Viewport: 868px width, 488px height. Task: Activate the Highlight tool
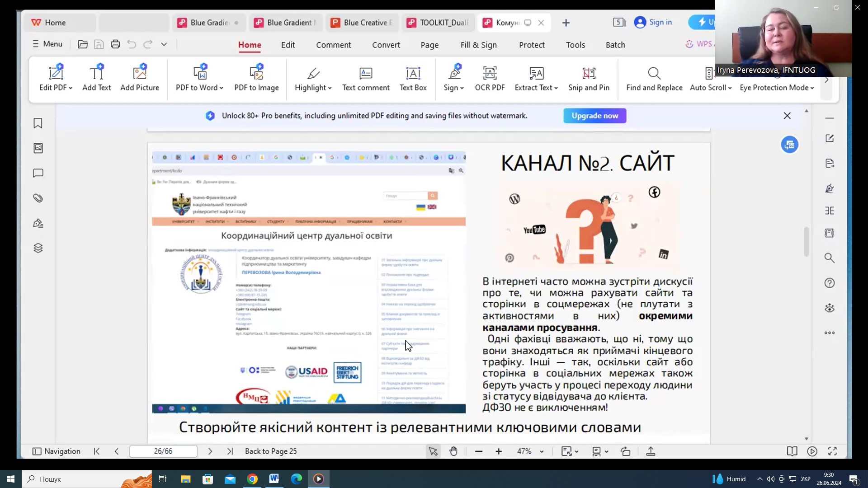click(x=313, y=78)
